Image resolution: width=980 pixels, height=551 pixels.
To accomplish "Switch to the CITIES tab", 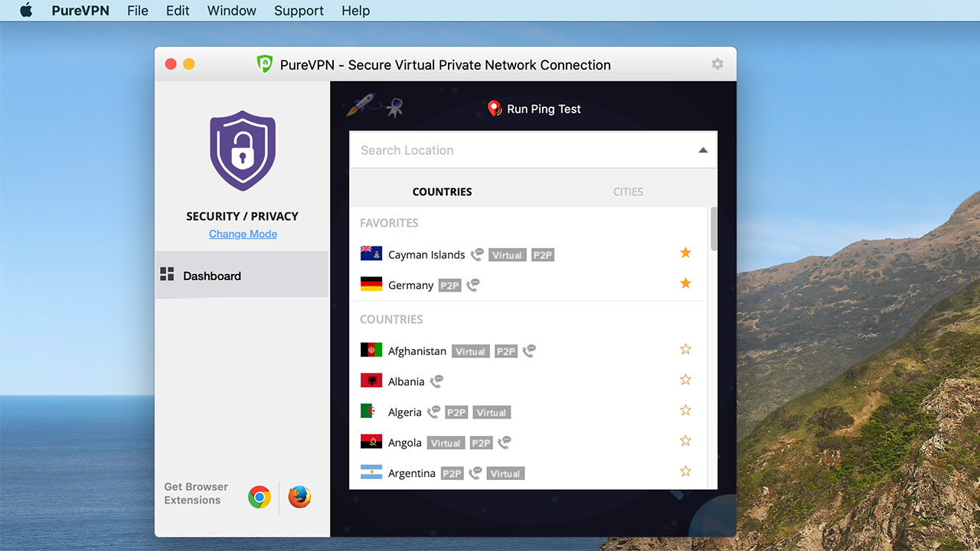I will pyautogui.click(x=628, y=192).
